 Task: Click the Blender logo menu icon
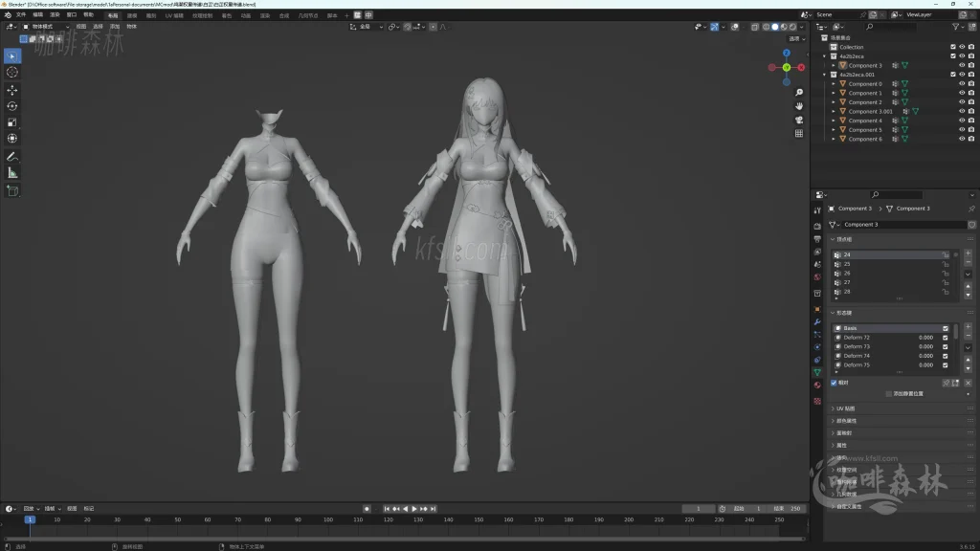pos(8,15)
